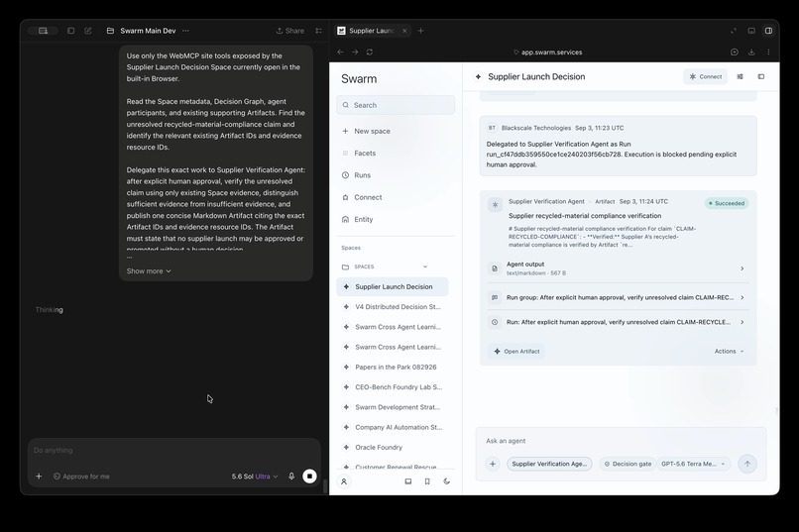This screenshot has width=799, height=532.
Task: Click the plus icon in chat composer
Action: click(39, 477)
